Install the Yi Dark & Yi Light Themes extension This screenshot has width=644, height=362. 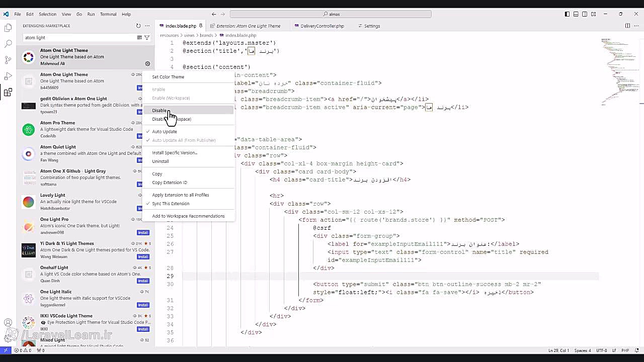pos(143,257)
